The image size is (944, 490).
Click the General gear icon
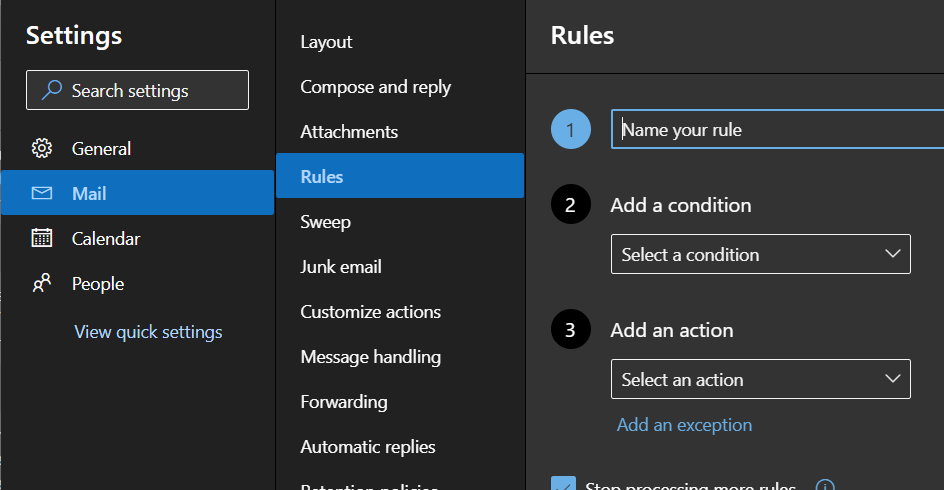click(42, 149)
